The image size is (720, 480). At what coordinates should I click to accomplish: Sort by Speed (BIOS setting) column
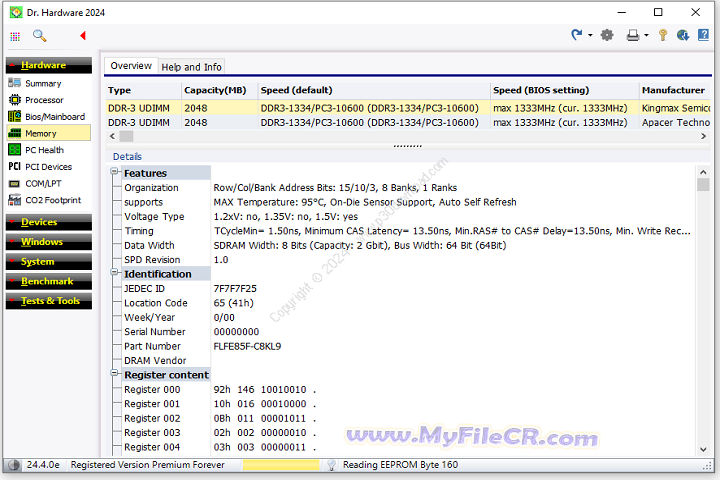[564, 90]
